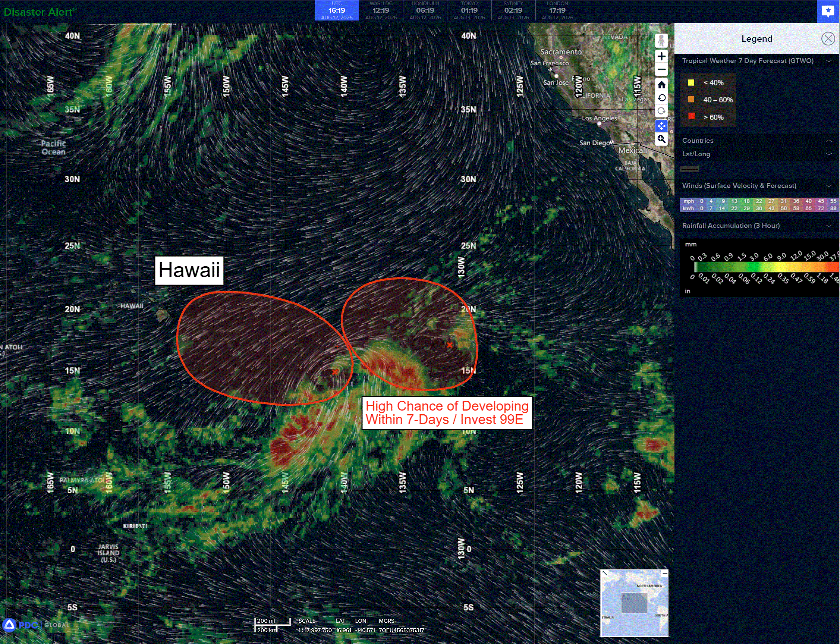Click the Disaster Alert logo
Viewport: 840px width, 644px height.
pyautogui.click(x=40, y=12)
